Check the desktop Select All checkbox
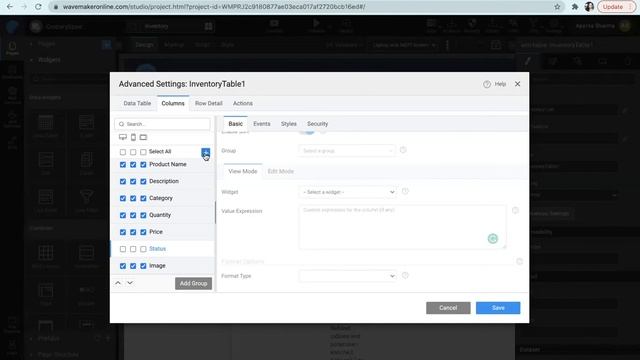 coord(123,152)
